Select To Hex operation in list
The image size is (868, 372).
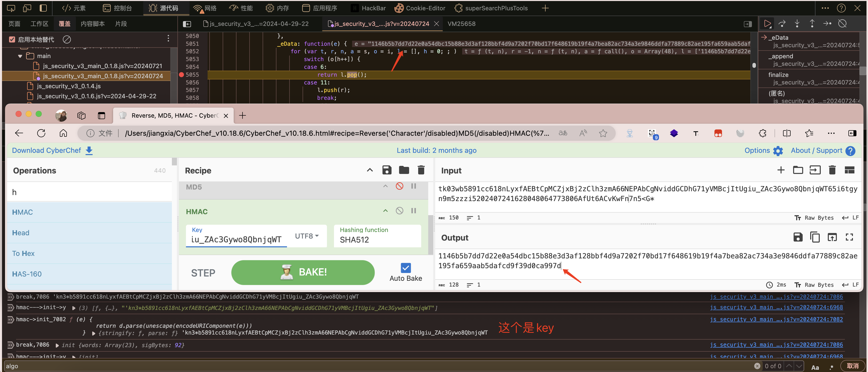click(x=89, y=253)
